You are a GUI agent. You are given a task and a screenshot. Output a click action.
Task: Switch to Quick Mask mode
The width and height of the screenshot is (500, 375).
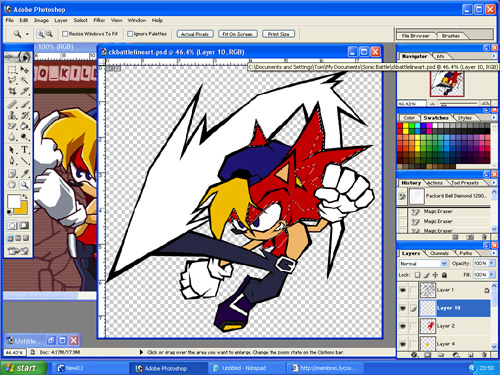click(24, 225)
